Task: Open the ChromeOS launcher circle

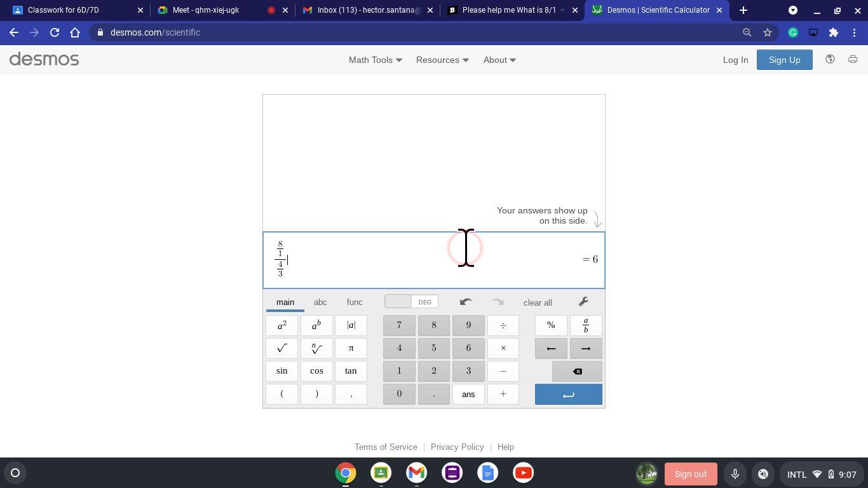Action: pos(15,473)
